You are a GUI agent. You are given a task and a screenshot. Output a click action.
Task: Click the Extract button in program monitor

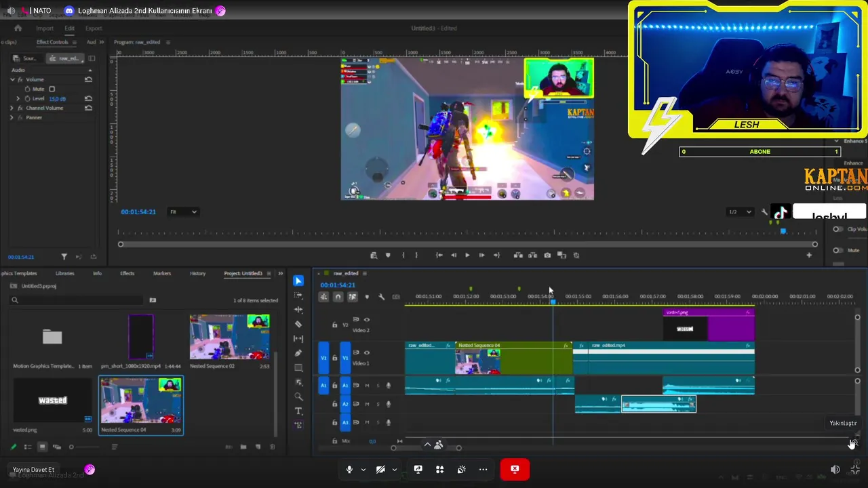[533, 256]
